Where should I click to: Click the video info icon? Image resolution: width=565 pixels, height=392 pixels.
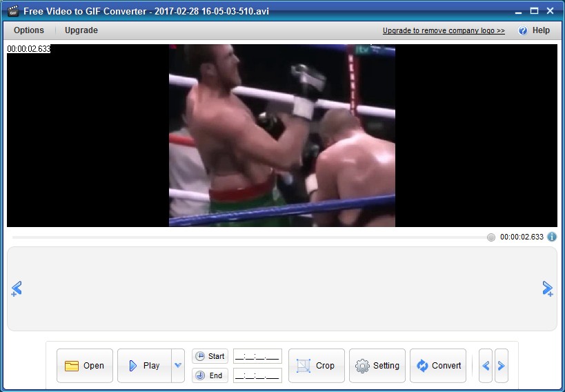(552, 237)
